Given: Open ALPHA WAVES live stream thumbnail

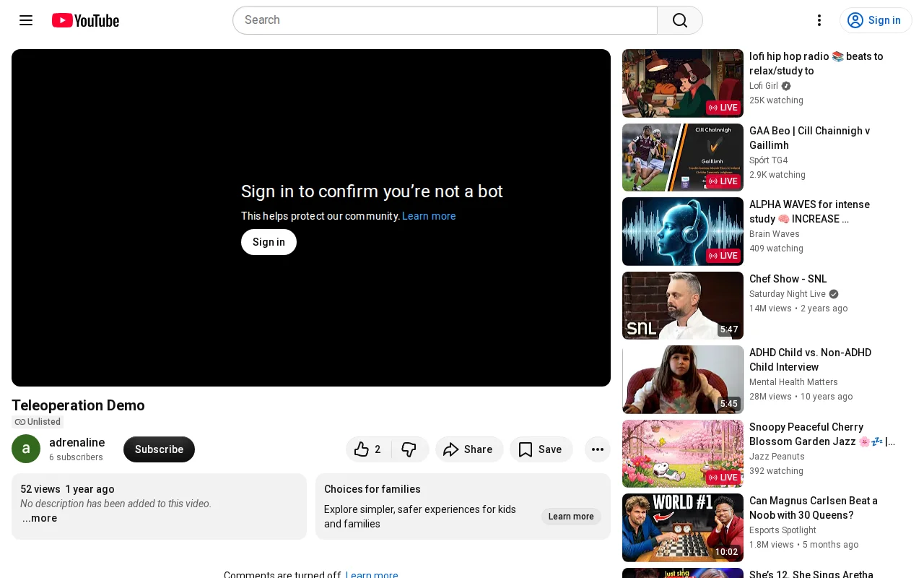Looking at the screenshot, I should click(x=683, y=231).
